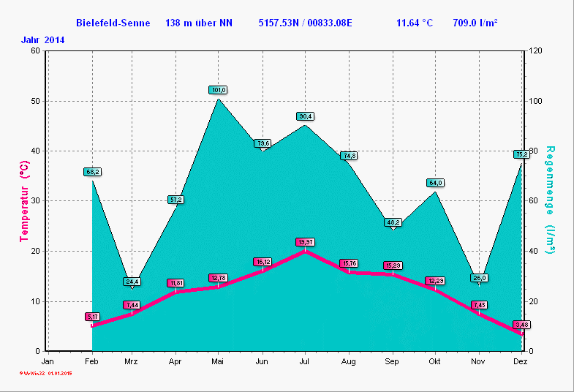Click the September temperature label 15,29
The image size is (574, 392).
pyautogui.click(x=393, y=265)
